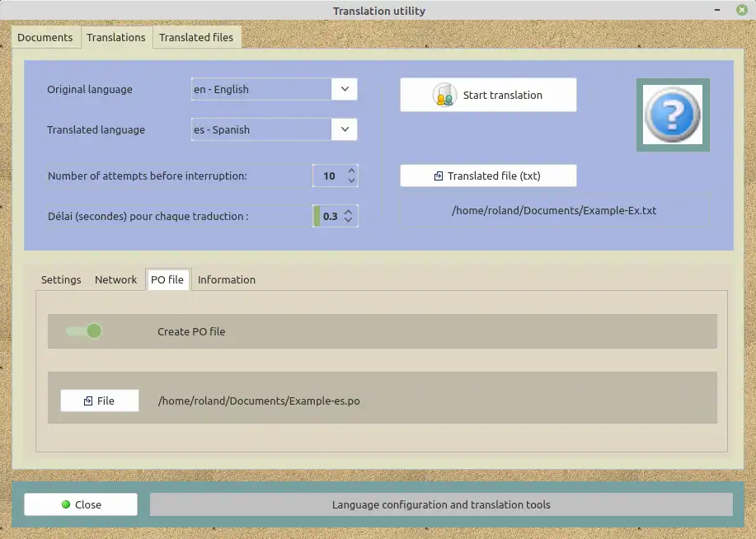756x539 pixels.
Task: Expand the Translated language dropdown arrow
Action: 345,129
